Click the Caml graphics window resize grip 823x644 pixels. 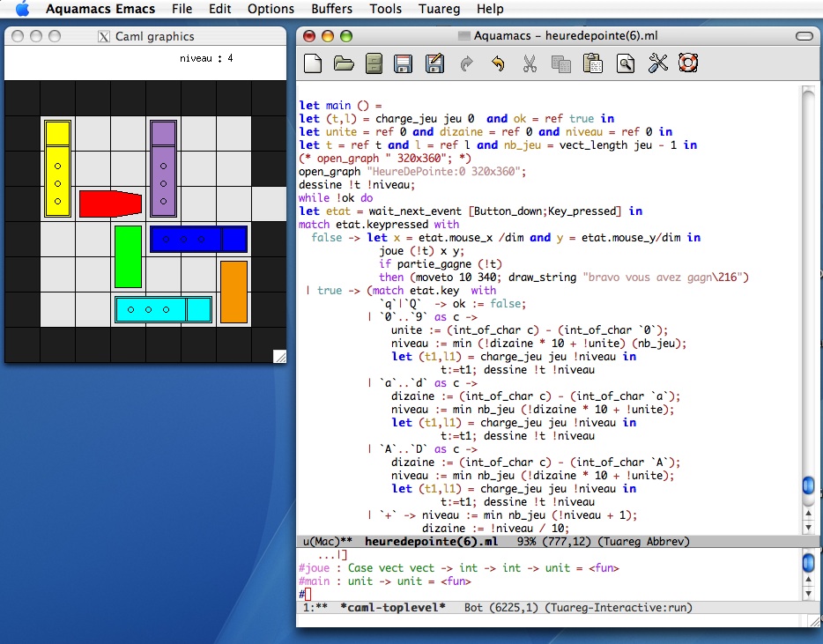(x=280, y=357)
